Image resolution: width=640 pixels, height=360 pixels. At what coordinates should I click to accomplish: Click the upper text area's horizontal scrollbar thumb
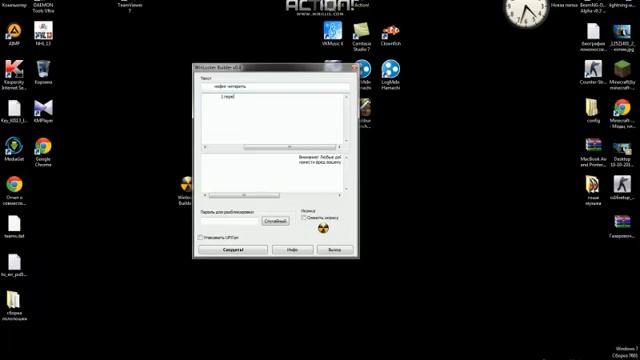pyautogui.click(x=289, y=147)
